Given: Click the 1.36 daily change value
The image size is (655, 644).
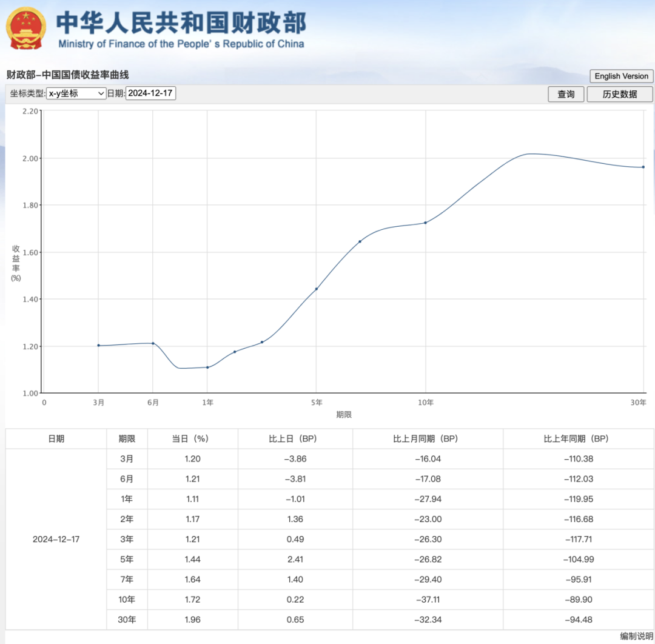Looking at the screenshot, I should [295, 518].
